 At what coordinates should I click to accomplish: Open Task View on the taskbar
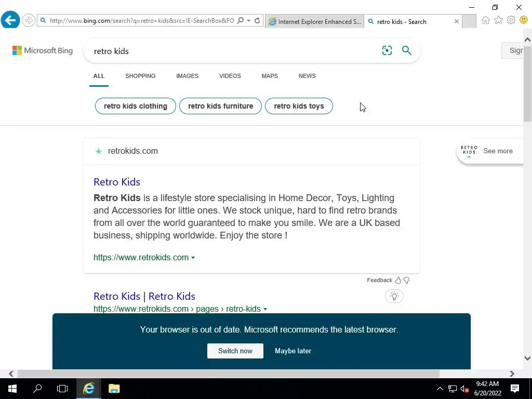pyautogui.click(x=62, y=389)
